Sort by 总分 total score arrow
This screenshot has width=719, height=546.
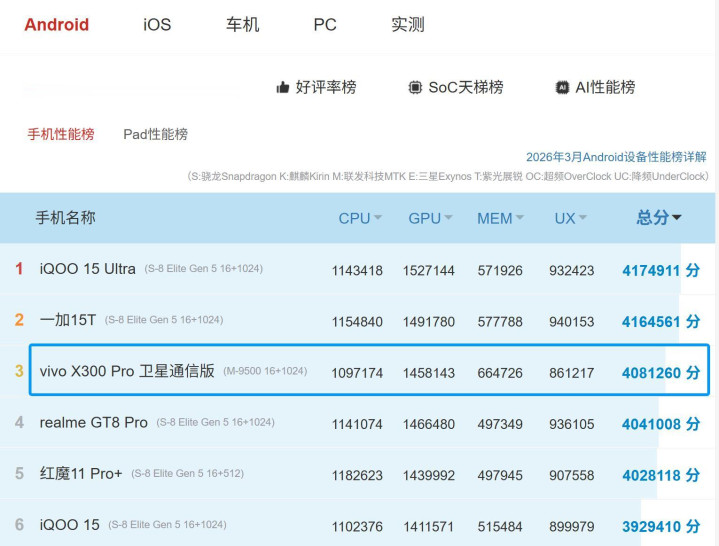[x=677, y=218]
